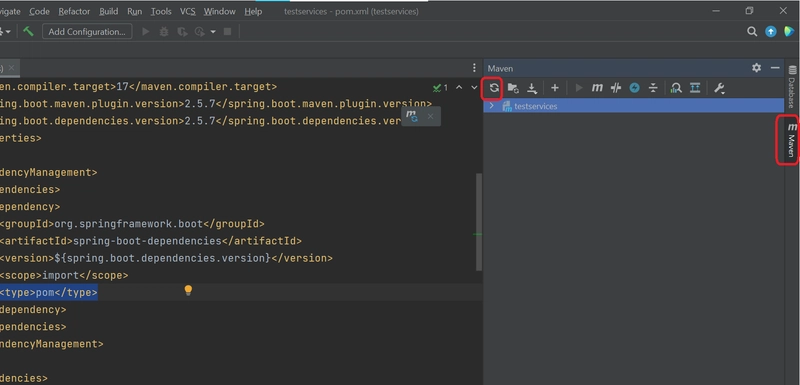Click the Stop square icon

228,32
